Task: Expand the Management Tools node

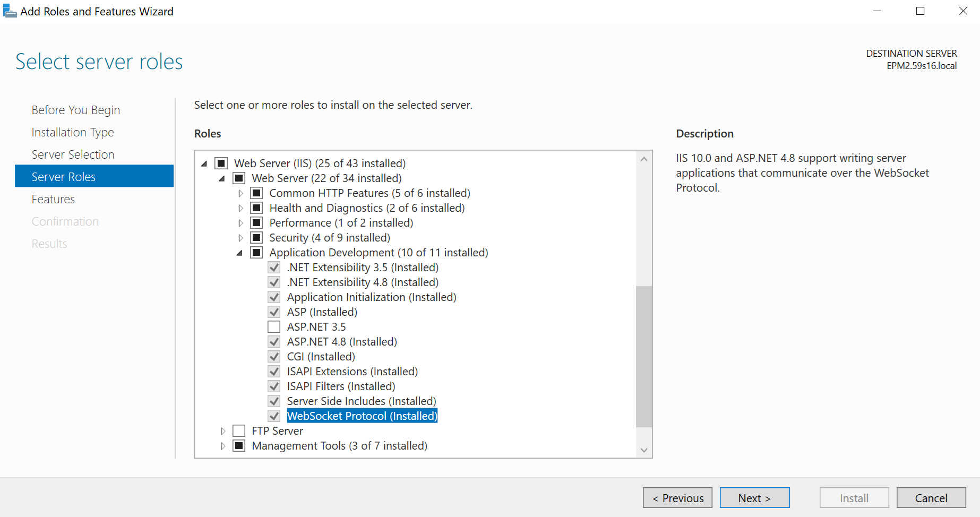Action: (223, 446)
